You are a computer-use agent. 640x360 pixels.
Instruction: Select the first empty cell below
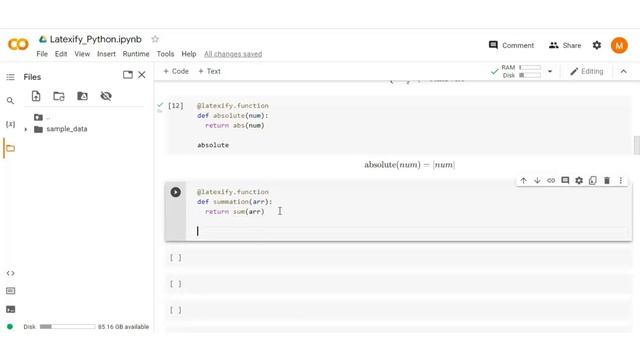(398, 258)
